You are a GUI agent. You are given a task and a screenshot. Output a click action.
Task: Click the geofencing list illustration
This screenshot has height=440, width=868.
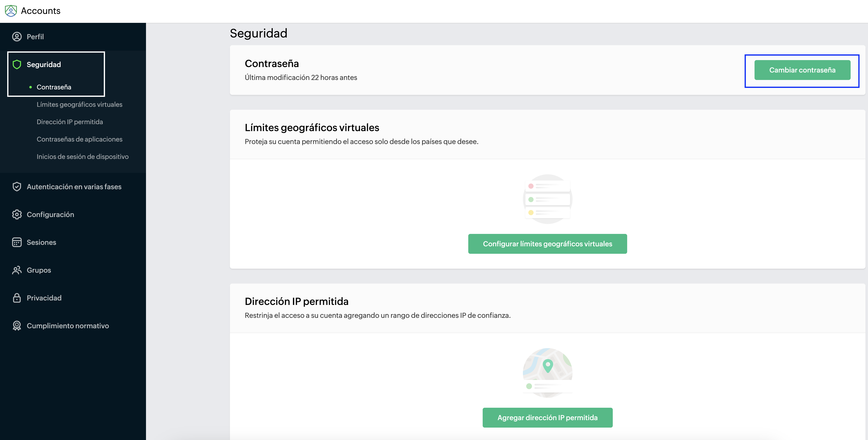point(547,199)
